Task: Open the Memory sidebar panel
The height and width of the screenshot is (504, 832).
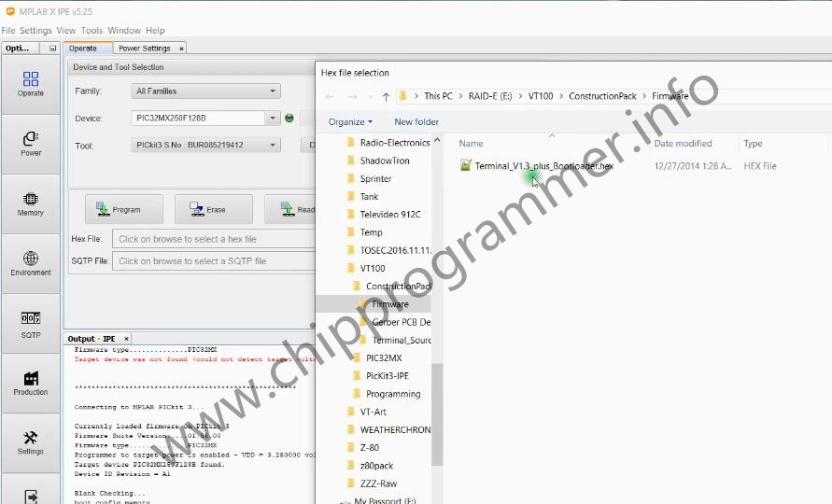Action: (31, 204)
